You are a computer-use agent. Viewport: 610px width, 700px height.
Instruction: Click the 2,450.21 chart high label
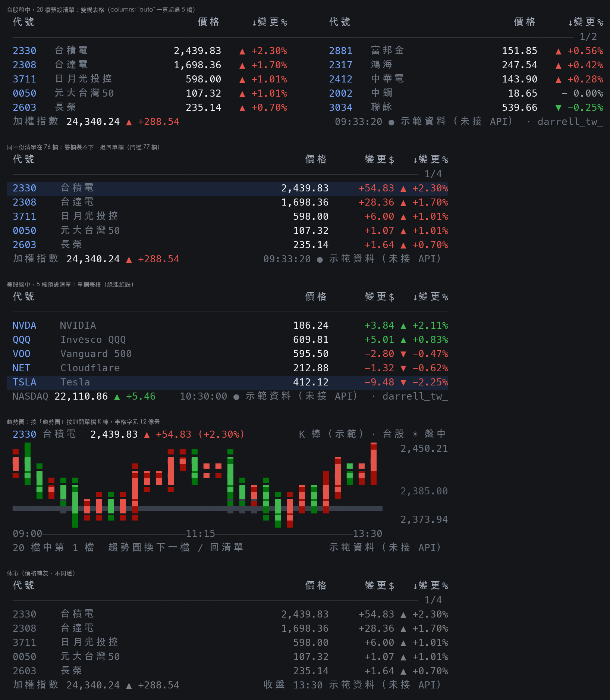(424, 449)
